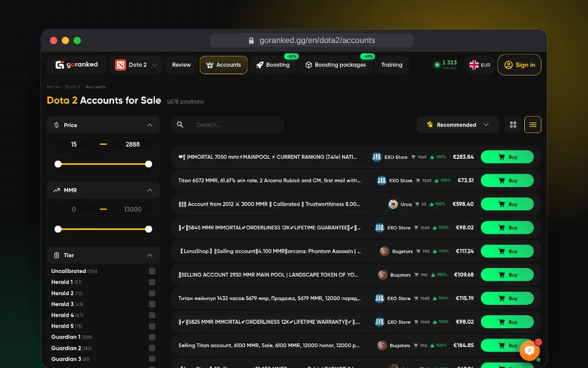Viewport: 588px width, 368px height.
Task: Click the Price slider minimum handle
Action: coord(58,164)
